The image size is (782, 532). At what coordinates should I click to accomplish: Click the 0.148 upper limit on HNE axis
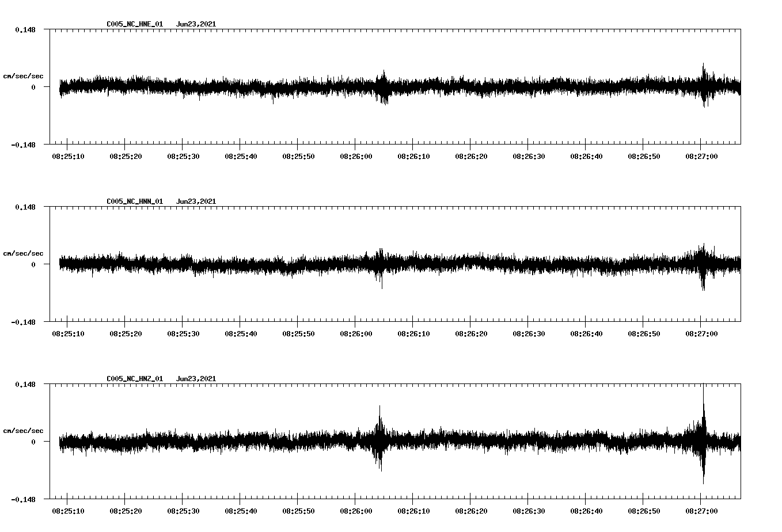click(25, 29)
